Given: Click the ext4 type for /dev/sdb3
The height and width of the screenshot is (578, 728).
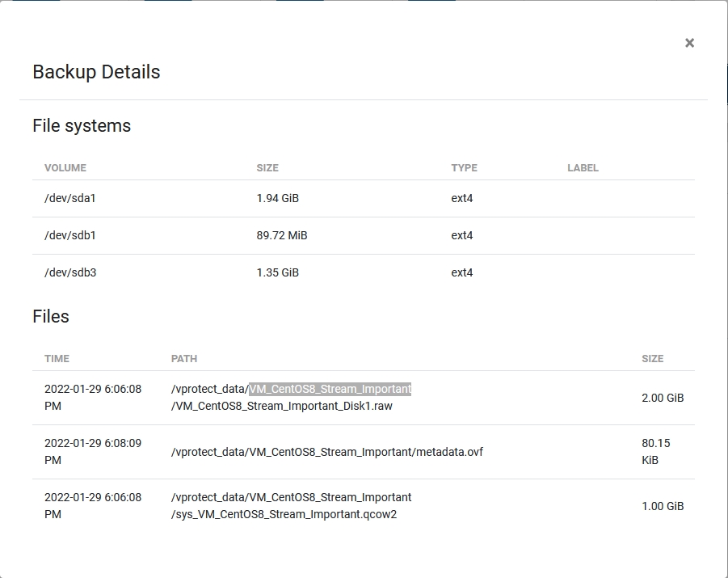Looking at the screenshot, I should 462,272.
